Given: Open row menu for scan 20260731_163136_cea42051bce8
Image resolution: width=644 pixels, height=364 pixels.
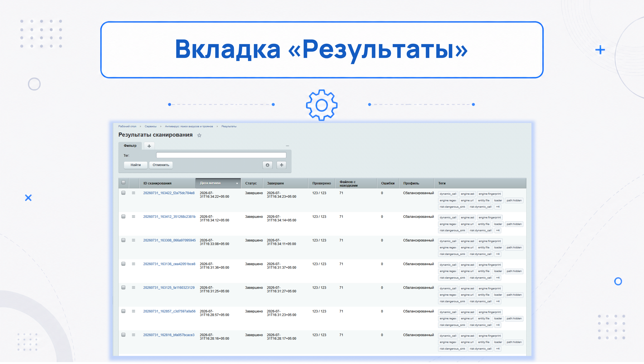Looking at the screenshot, I should 133,264.
